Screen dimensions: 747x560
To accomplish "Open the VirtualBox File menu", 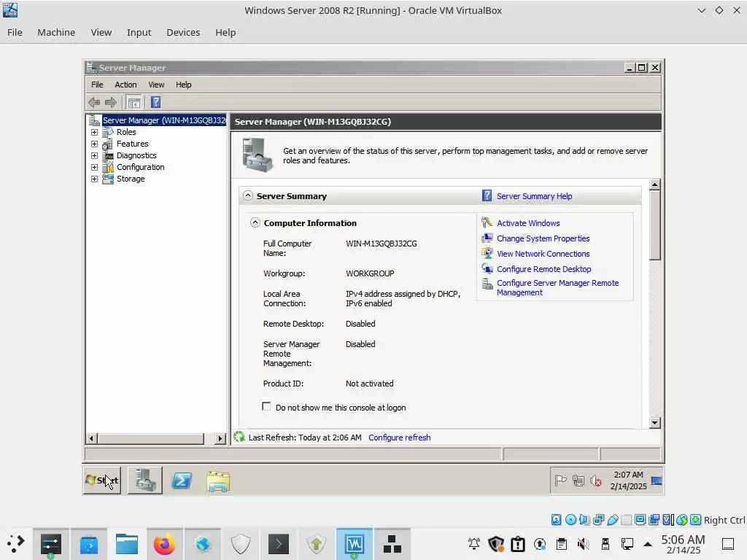I will (x=15, y=32).
